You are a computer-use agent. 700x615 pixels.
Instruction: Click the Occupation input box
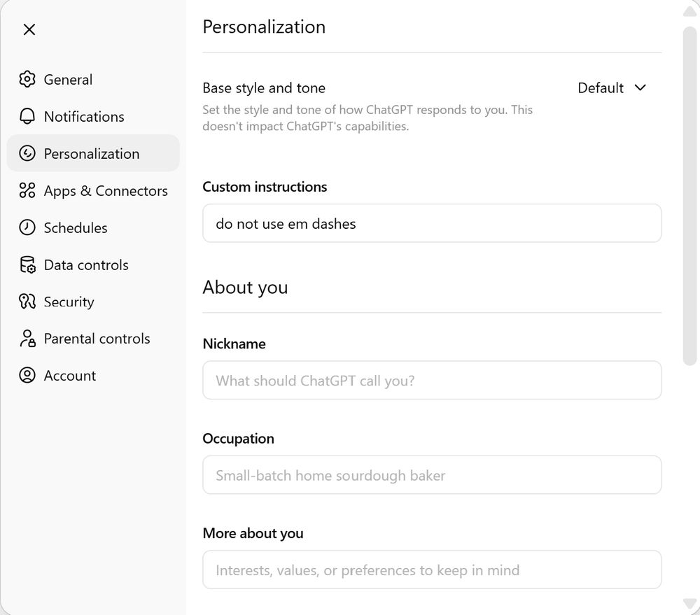[x=432, y=476]
